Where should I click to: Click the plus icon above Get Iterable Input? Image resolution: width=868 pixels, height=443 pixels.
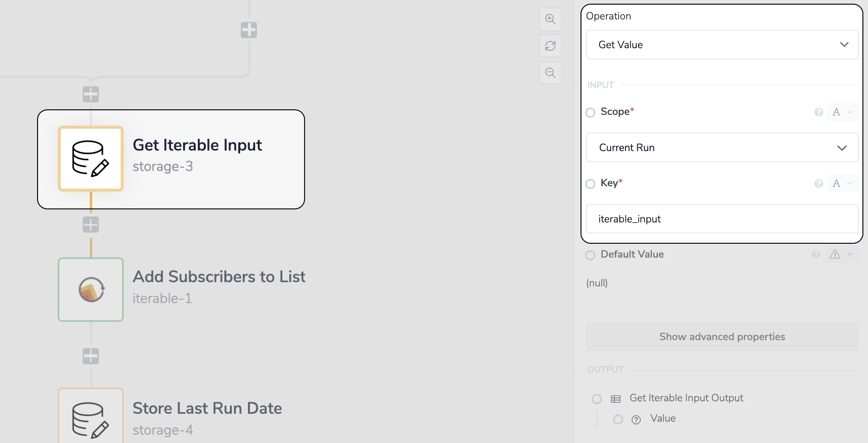click(x=90, y=94)
